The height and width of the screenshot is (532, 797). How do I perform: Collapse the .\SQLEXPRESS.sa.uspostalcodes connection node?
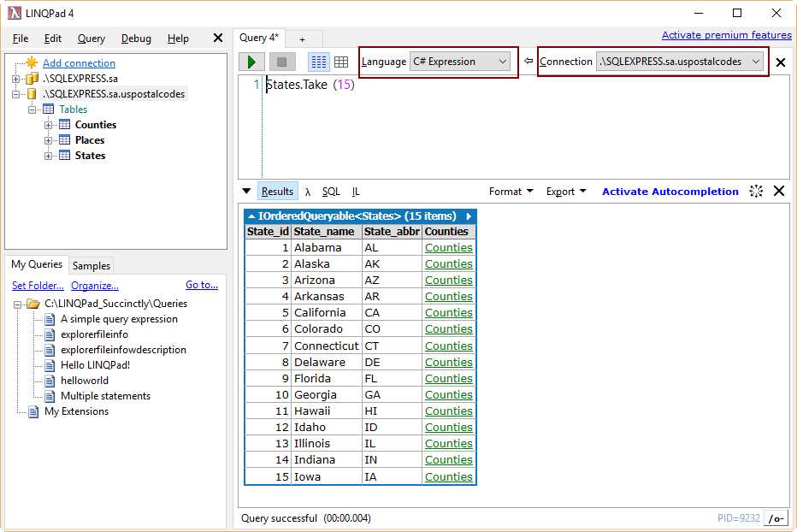coord(15,94)
